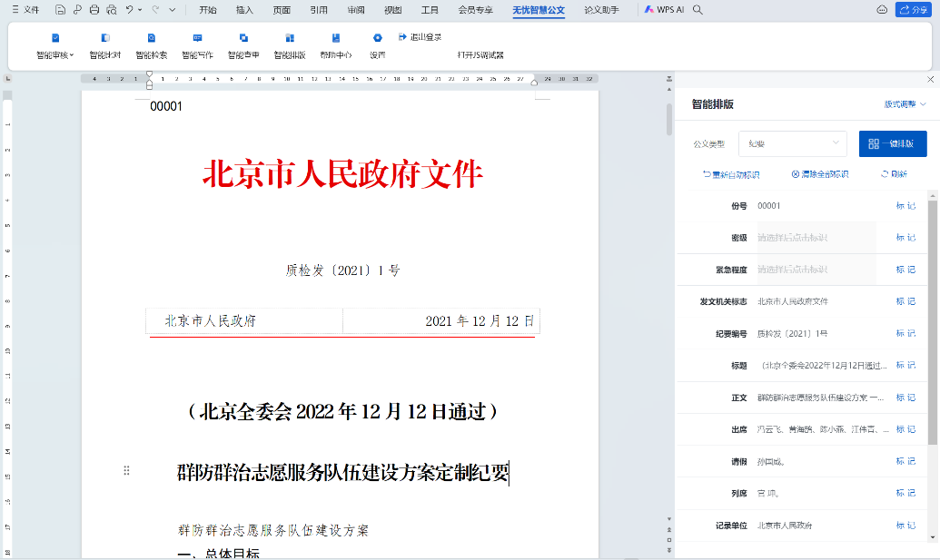Click 标记 in the 标题 row
Image resolution: width=940 pixels, height=560 pixels.
tap(905, 366)
